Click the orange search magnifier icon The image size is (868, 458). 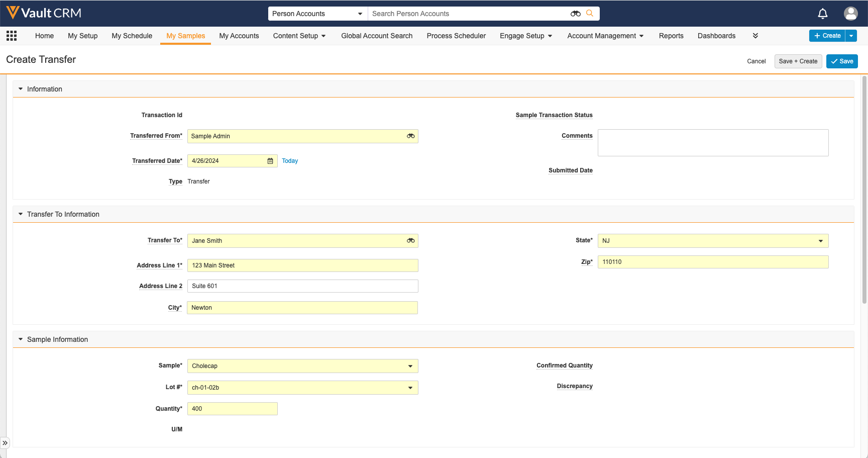pos(590,14)
